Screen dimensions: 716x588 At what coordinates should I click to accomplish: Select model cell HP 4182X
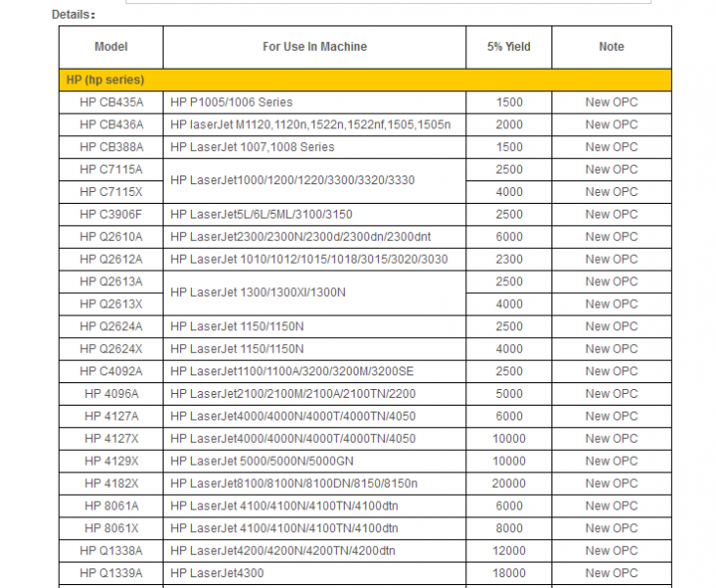click(111, 483)
